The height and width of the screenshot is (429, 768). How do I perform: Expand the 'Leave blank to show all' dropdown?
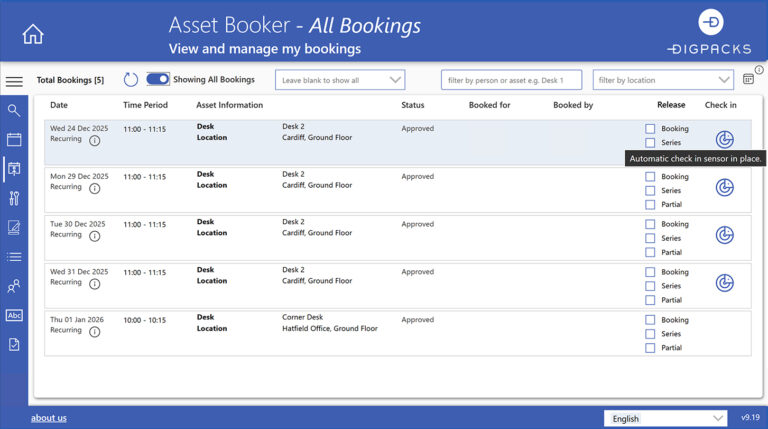pos(340,80)
